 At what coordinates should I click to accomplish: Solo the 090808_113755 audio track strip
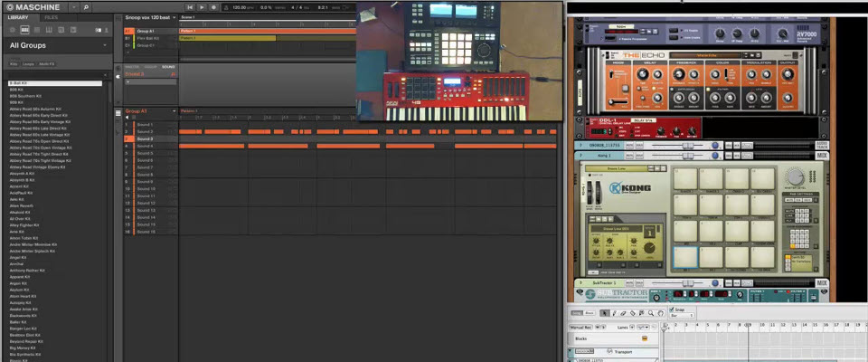[x=639, y=145]
